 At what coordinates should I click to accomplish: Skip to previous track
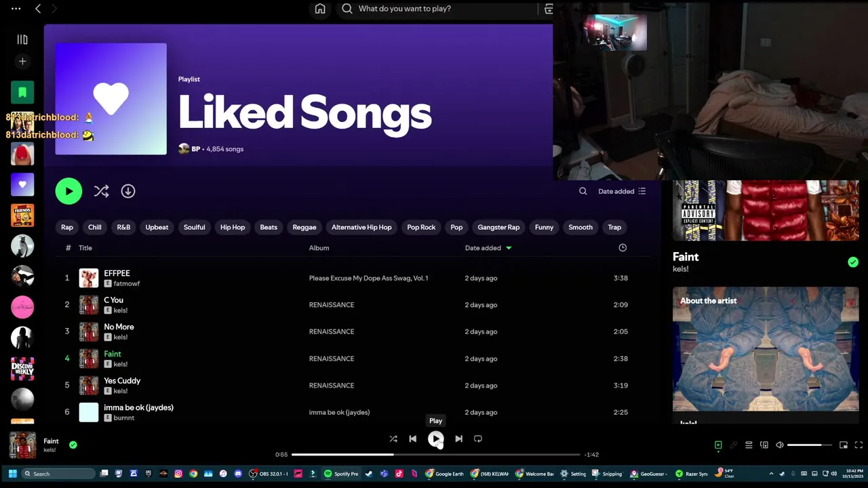click(412, 439)
